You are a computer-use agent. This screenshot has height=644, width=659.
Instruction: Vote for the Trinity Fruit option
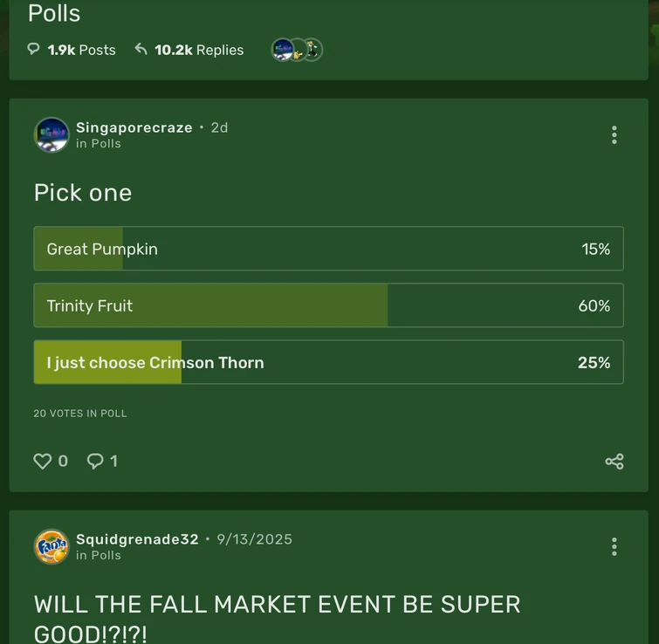click(328, 305)
